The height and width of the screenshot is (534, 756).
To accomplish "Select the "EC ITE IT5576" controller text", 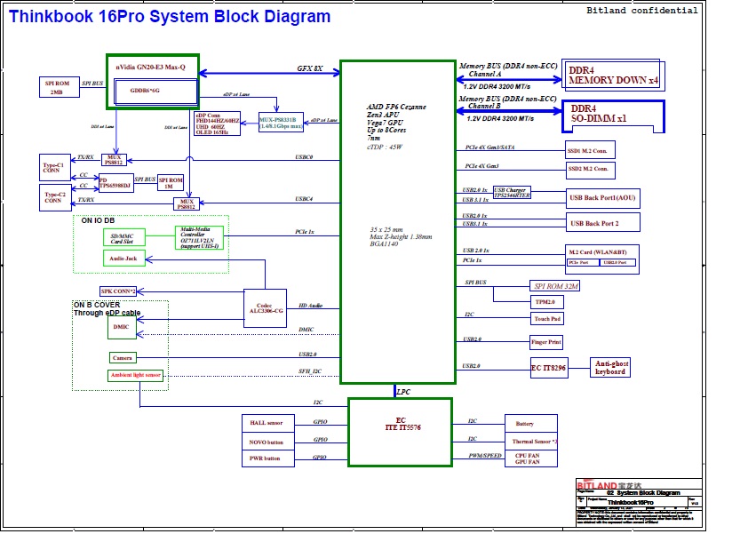I will point(402,424).
